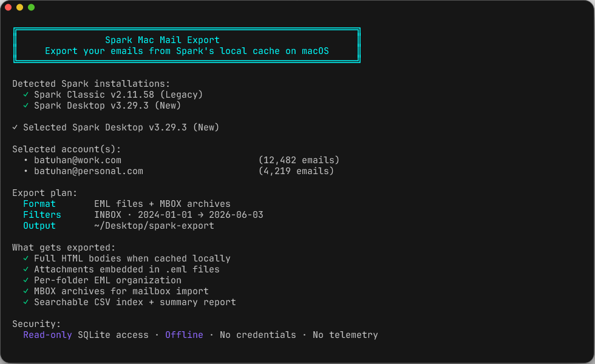
Task: Click the purple Offline text
Action: tap(184, 335)
